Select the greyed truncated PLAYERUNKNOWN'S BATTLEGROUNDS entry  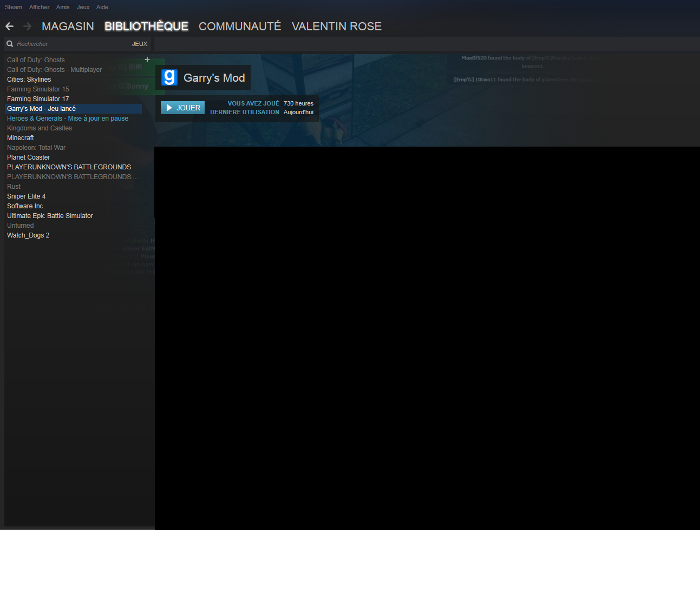point(73,177)
